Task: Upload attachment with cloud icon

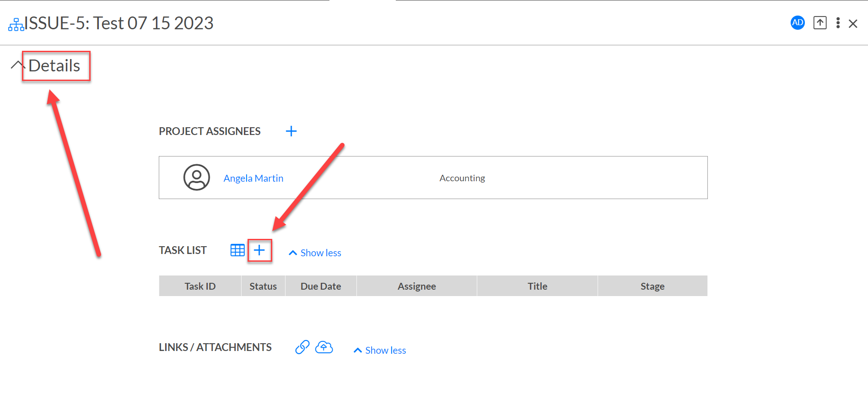Action: click(x=324, y=347)
